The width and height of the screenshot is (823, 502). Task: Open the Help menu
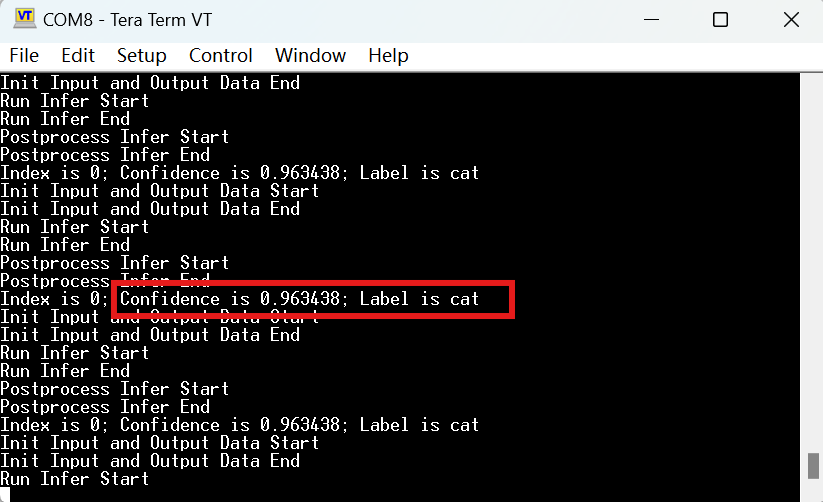(x=389, y=56)
